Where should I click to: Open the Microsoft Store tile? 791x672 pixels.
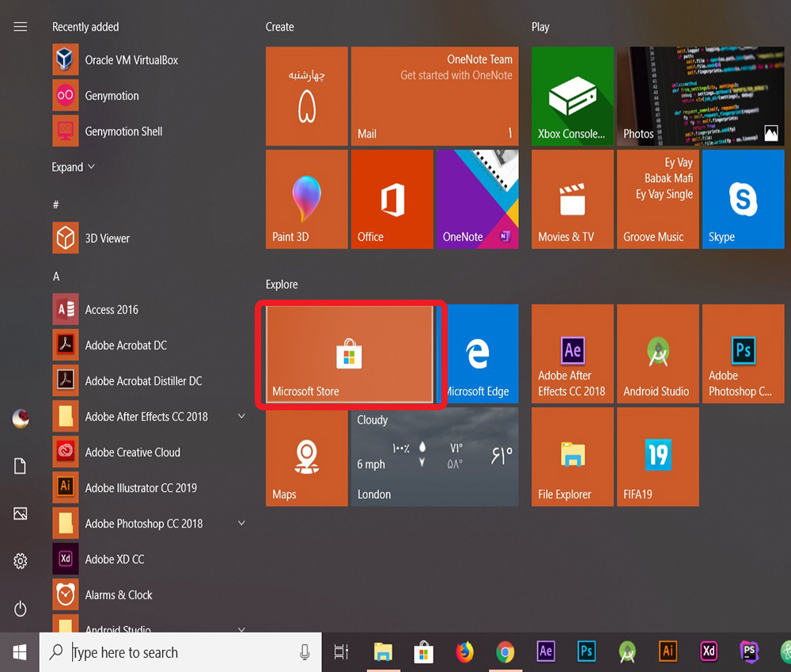(x=349, y=354)
